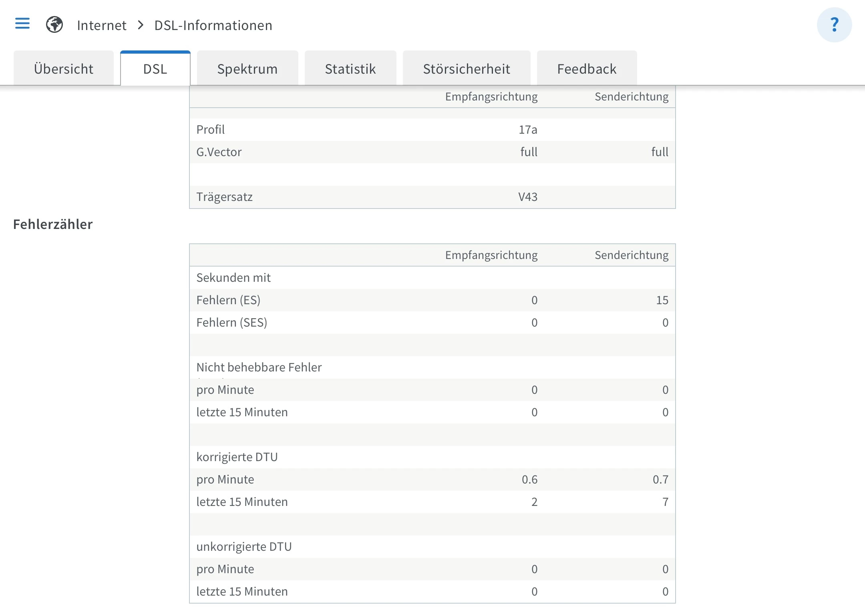
Task: Click the DSL-Informationen breadcrumb title
Action: 213,25
